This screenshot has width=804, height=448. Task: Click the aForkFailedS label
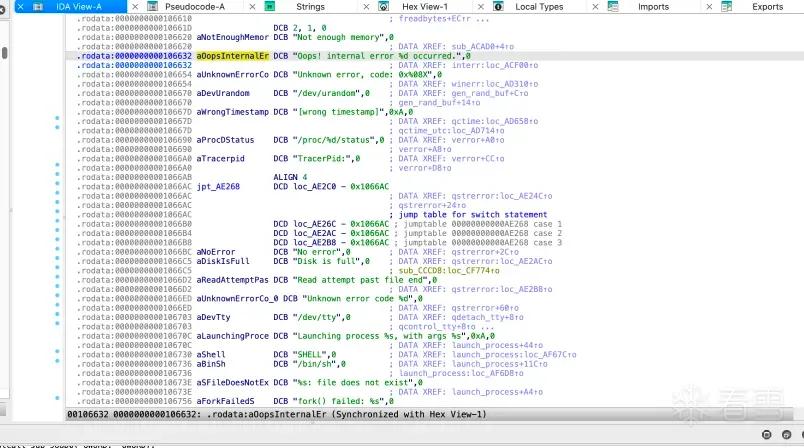pos(225,401)
